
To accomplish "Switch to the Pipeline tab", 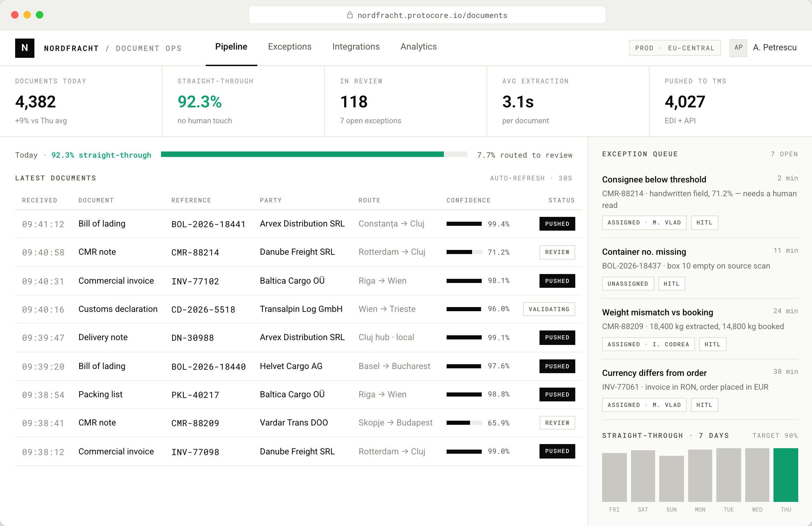I will (x=231, y=47).
